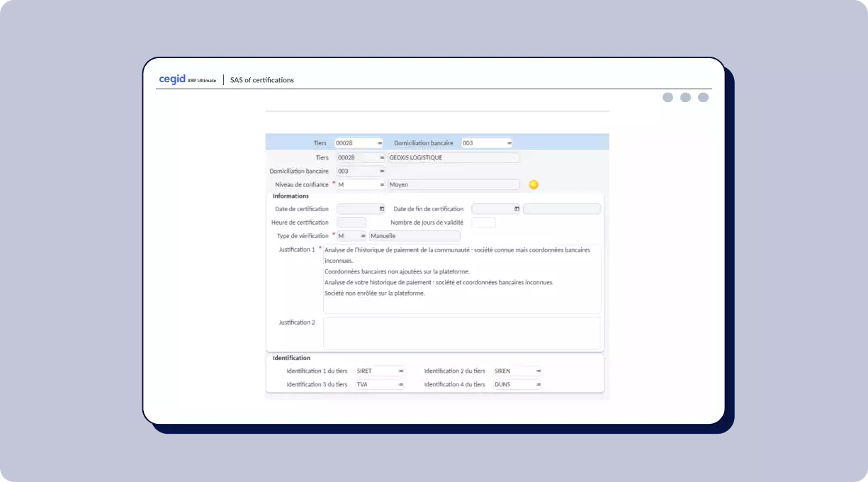Focus the Heure de certification field
868x482 pixels.
(351, 223)
